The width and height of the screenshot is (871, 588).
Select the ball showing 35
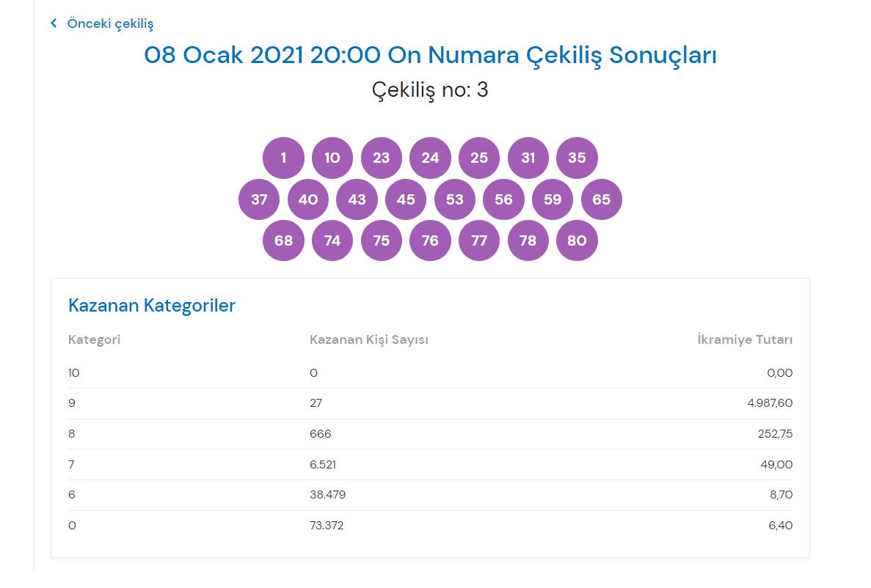tap(577, 158)
